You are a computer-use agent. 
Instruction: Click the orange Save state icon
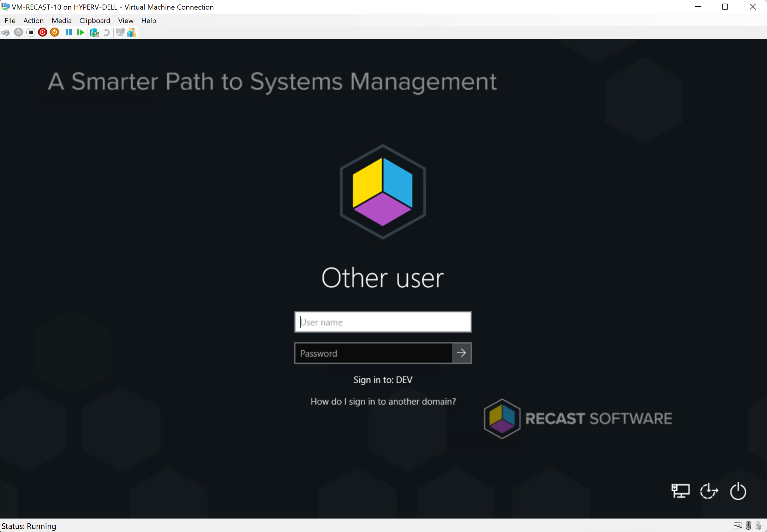click(54, 32)
